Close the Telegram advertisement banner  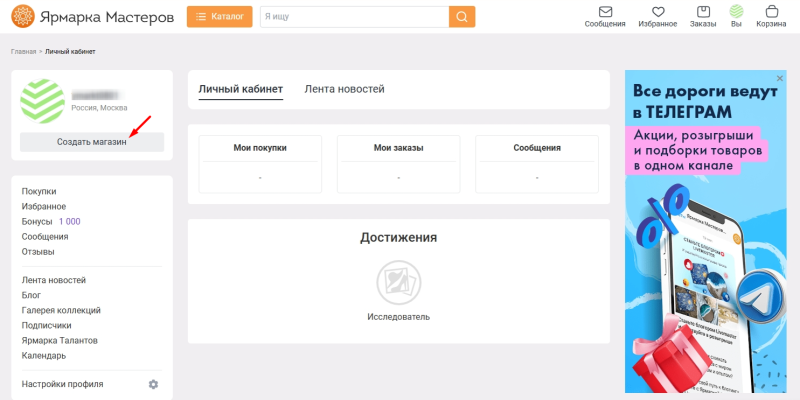click(780, 78)
